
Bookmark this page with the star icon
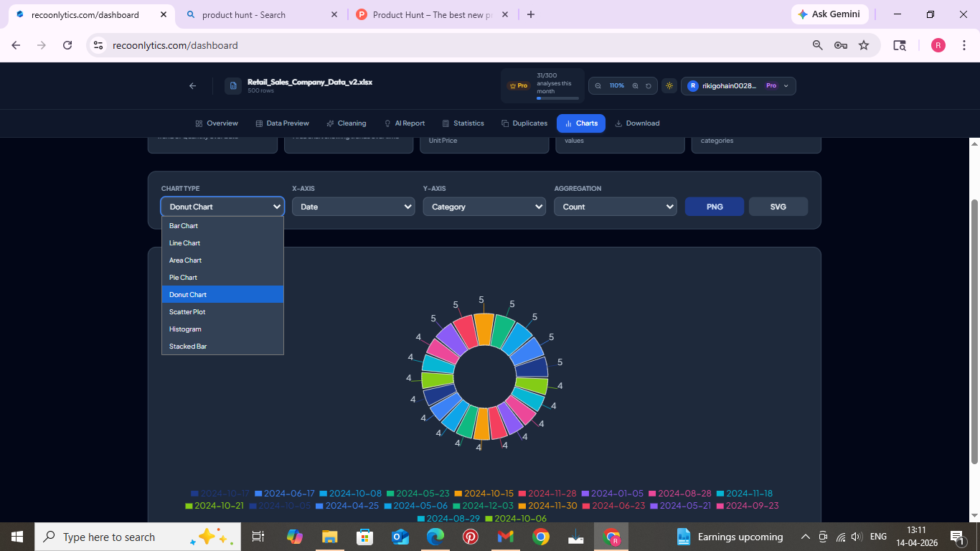tap(864, 45)
